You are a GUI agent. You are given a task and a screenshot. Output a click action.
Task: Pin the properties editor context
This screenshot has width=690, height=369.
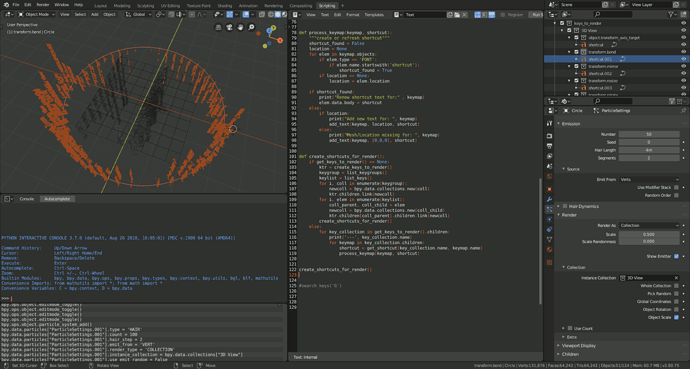(x=683, y=111)
